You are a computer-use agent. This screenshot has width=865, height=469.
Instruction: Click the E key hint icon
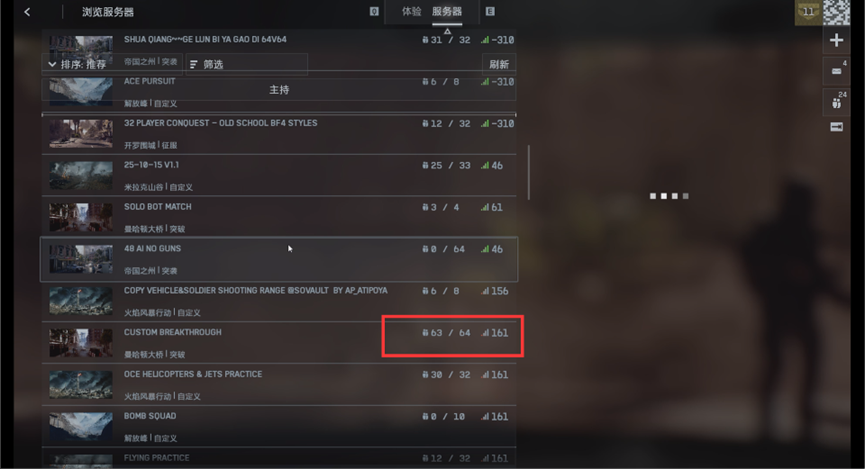(x=490, y=12)
